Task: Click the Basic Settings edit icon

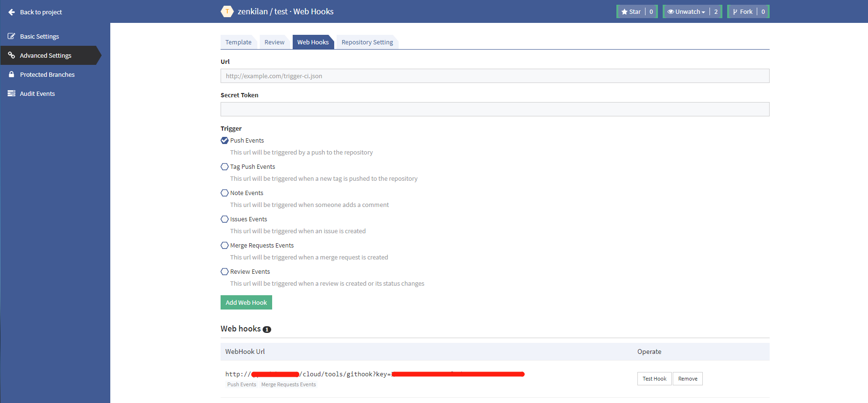Action: click(x=11, y=36)
